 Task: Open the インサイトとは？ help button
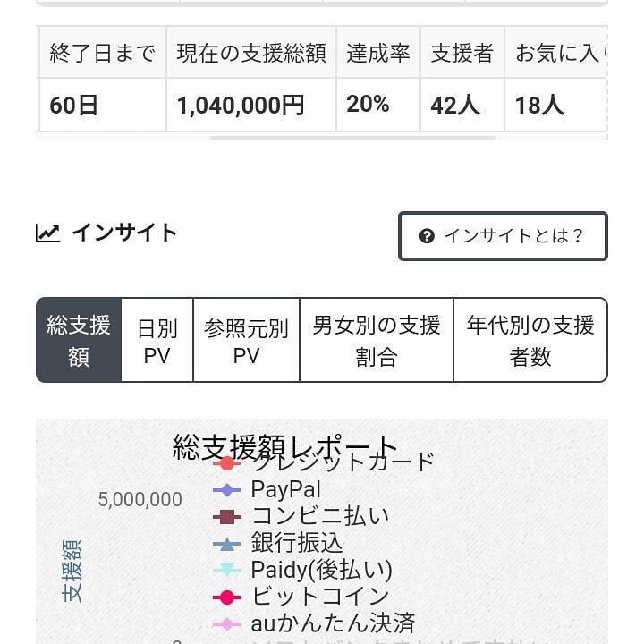(x=503, y=236)
